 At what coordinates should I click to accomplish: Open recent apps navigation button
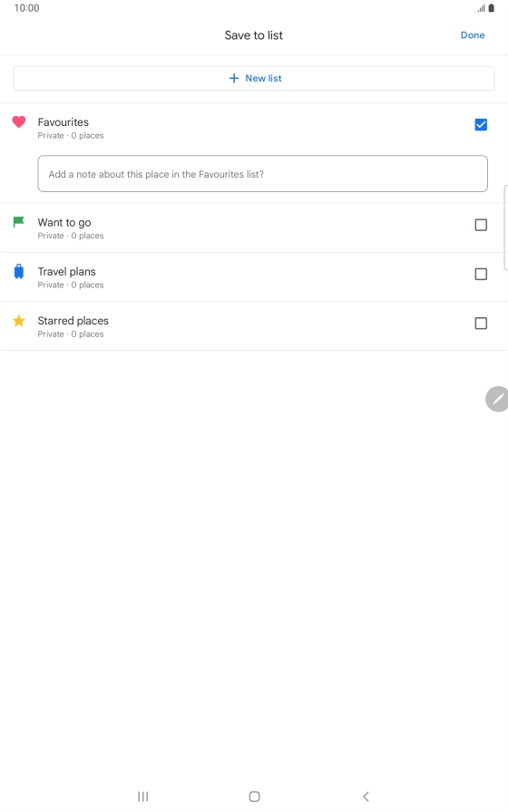click(143, 797)
